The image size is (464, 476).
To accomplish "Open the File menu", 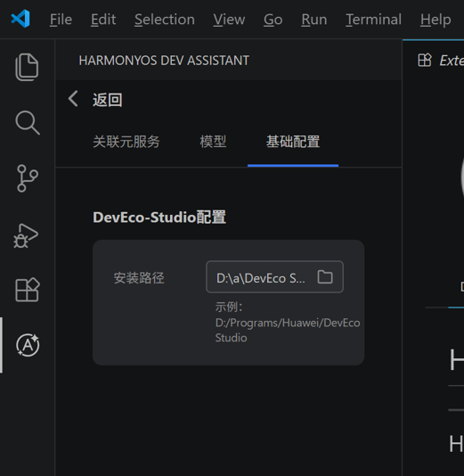I will click(61, 20).
